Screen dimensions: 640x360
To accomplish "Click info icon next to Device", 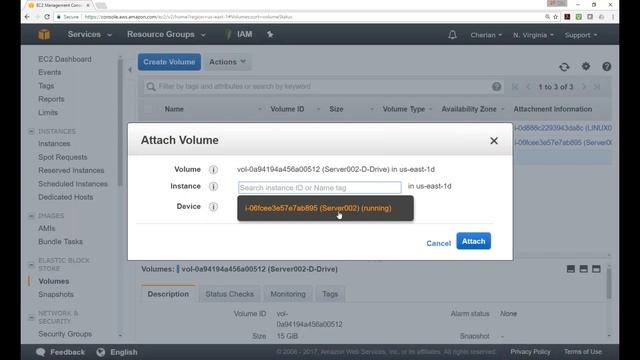I will coord(213,207).
